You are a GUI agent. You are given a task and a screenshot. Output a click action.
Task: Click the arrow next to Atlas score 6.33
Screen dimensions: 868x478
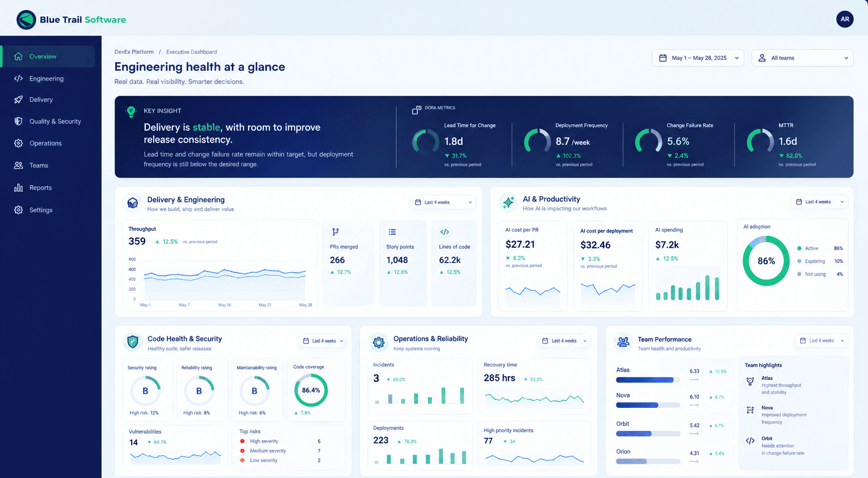pos(695,380)
